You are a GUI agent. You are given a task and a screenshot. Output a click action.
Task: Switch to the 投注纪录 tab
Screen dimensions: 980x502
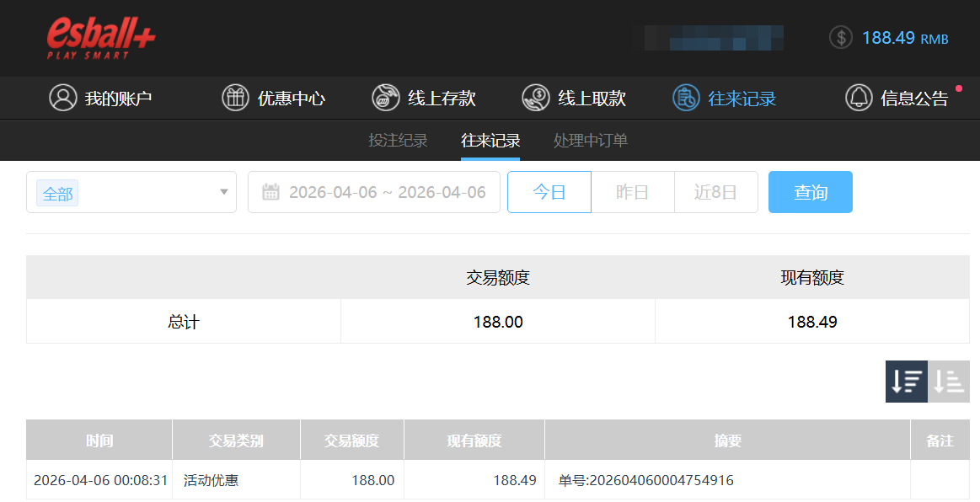[x=398, y=141]
